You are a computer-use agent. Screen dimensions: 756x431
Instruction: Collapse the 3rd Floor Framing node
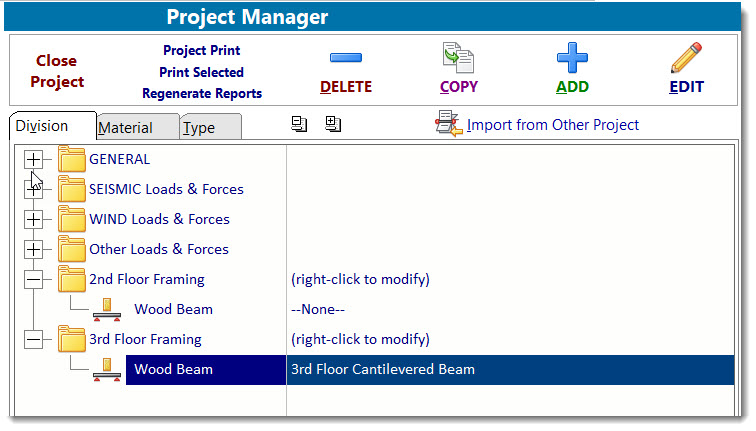tap(34, 339)
